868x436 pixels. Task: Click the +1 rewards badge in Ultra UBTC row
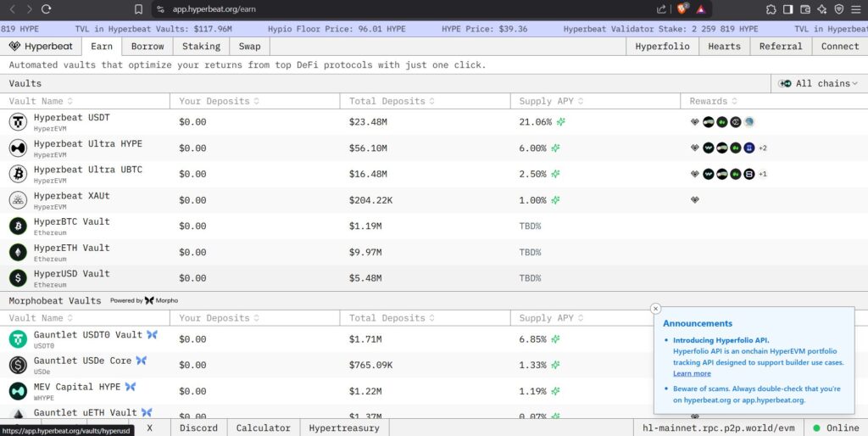763,174
